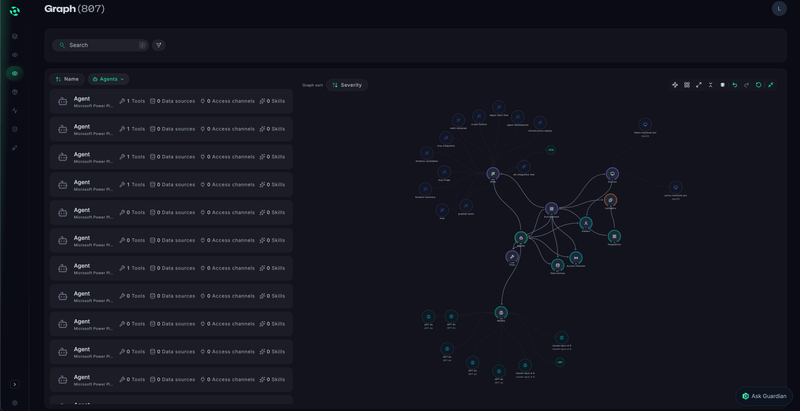Viewport: 800px width, 411px height.
Task: Undo the last graph action
Action: pyautogui.click(x=735, y=85)
